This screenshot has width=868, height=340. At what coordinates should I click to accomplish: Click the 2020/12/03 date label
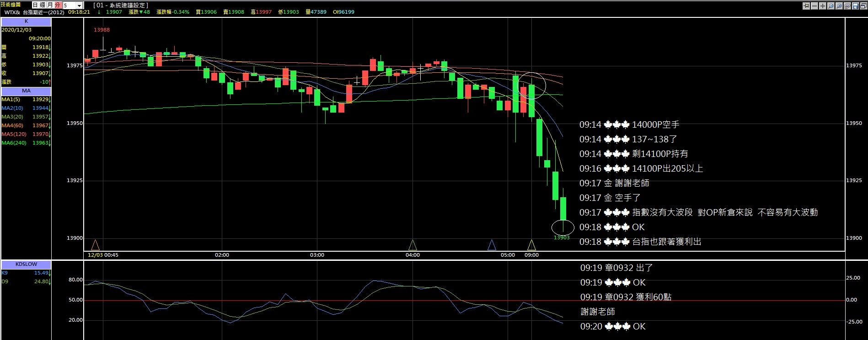tap(16, 30)
